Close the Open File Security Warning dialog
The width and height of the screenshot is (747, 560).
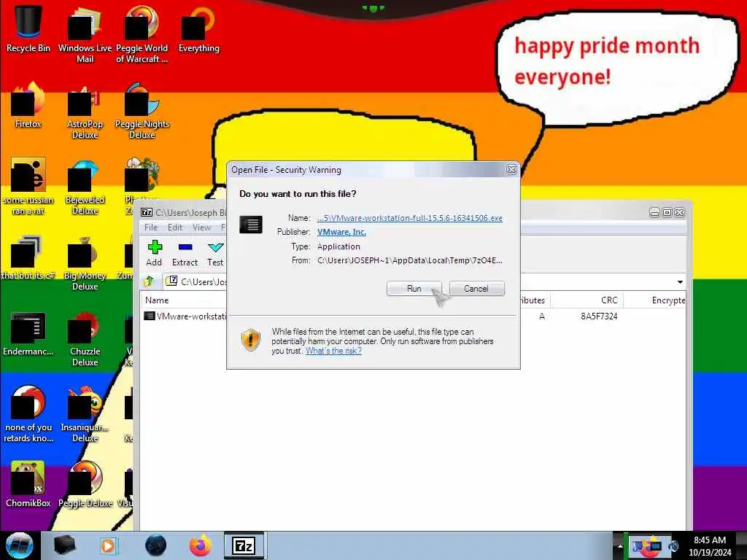pos(511,169)
